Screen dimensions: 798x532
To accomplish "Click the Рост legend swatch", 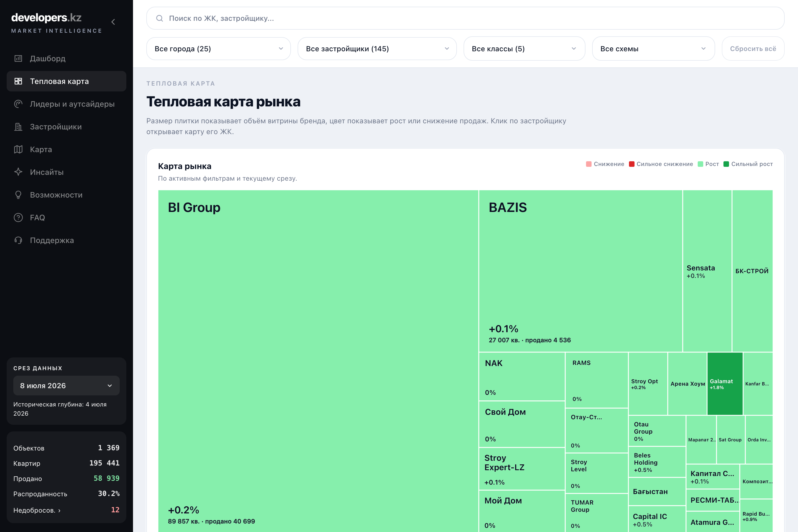I will point(700,164).
